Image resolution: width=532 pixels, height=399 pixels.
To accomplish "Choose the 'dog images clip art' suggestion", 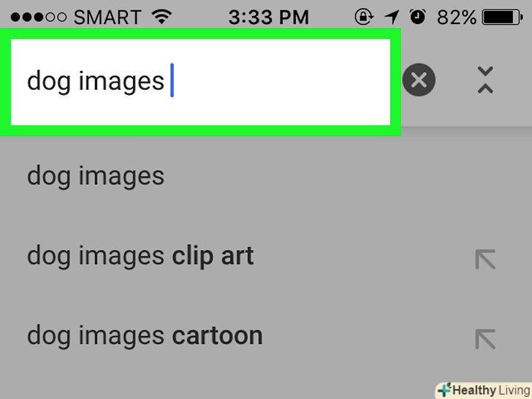I will (x=140, y=256).
